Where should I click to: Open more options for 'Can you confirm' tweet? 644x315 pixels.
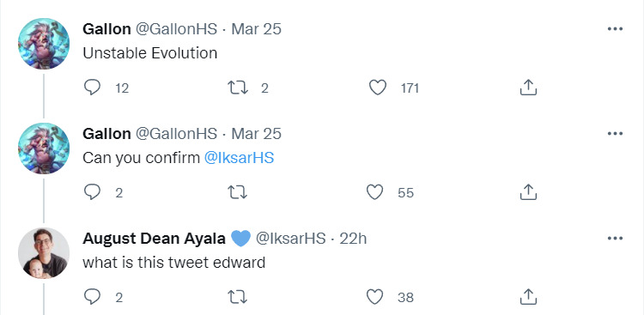click(615, 134)
